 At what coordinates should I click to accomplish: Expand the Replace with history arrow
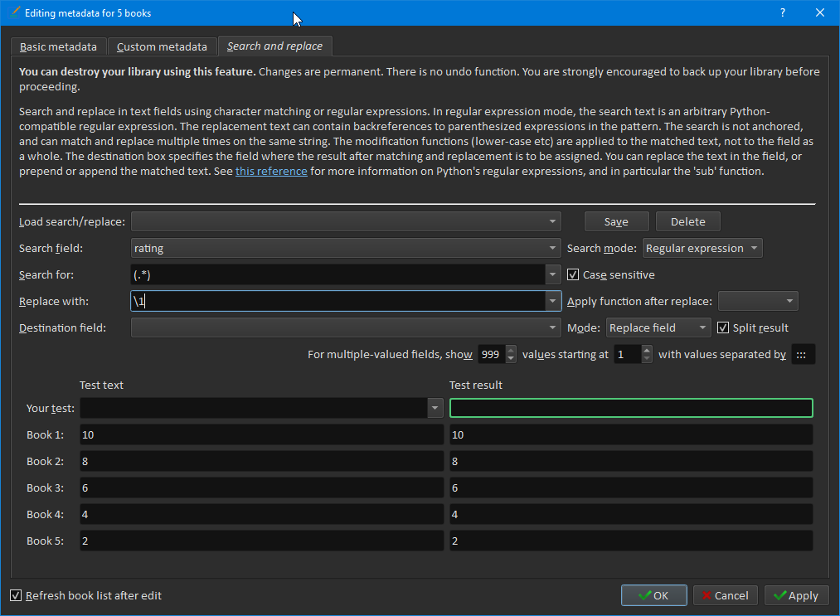pyautogui.click(x=553, y=301)
